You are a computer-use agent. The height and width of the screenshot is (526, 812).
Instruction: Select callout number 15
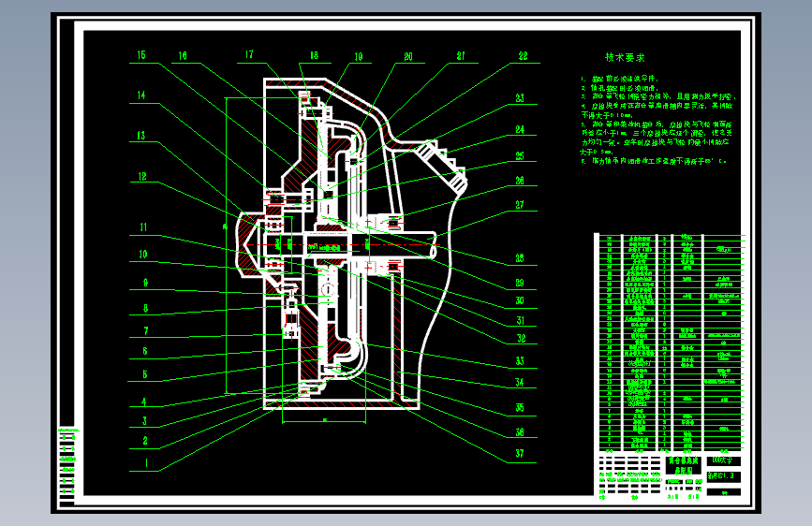pos(141,55)
